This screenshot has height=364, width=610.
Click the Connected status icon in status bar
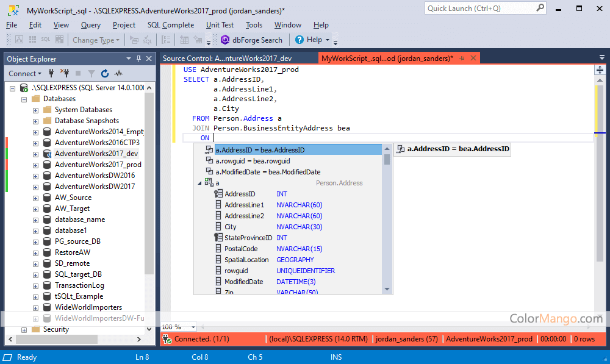point(167,339)
